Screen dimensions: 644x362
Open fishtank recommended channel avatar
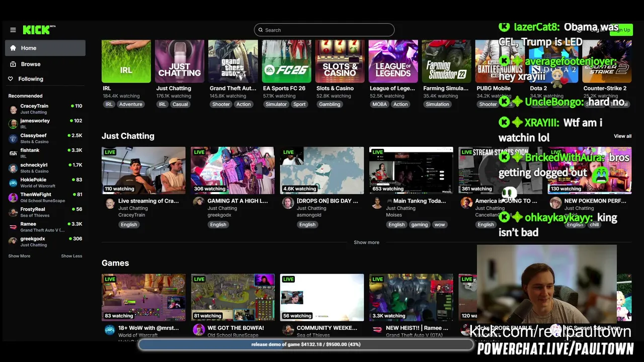13,153
